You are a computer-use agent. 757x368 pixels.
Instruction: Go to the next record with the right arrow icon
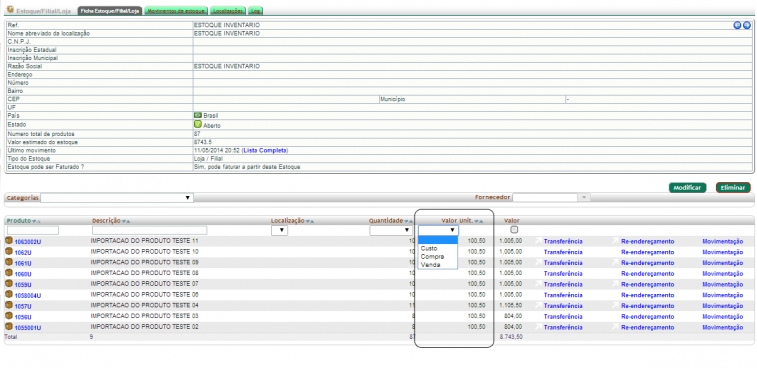746,26
